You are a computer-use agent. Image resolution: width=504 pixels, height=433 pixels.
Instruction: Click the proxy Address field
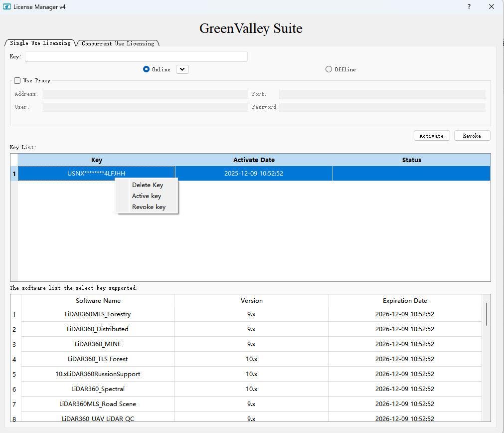point(145,94)
